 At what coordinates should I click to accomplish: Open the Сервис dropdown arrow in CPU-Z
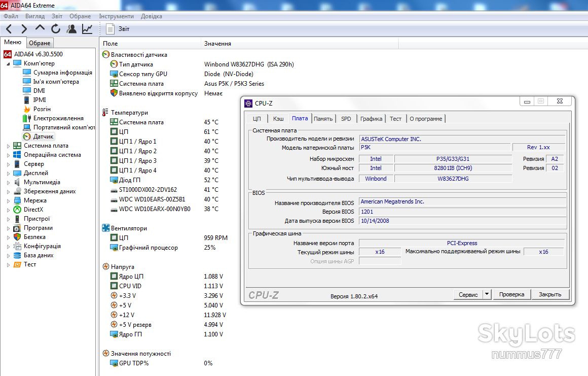coord(487,294)
